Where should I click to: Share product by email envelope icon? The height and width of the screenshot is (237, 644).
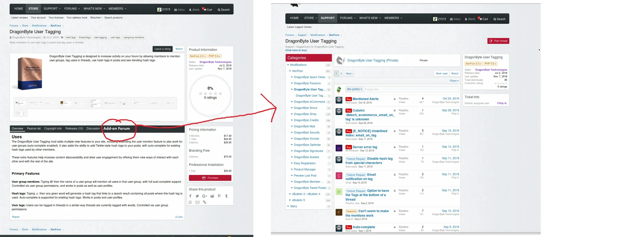point(197,202)
